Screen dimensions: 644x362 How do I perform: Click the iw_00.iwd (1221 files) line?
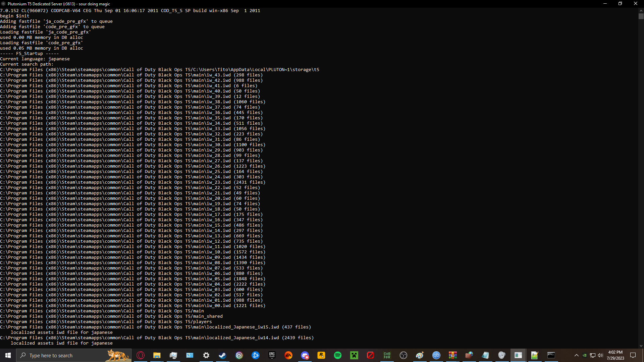(x=133, y=306)
